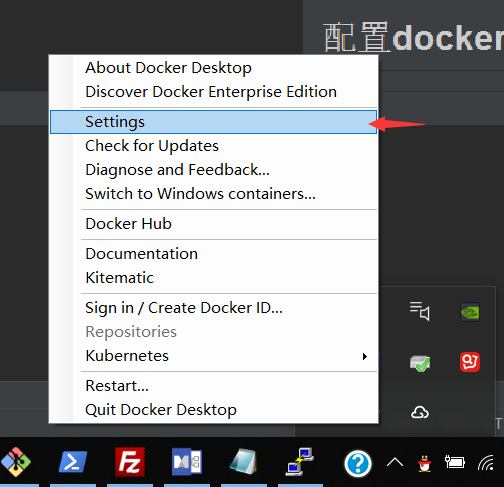Click the network connection utility taskbar icon
The width and height of the screenshot is (504, 487).
click(300, 462)
